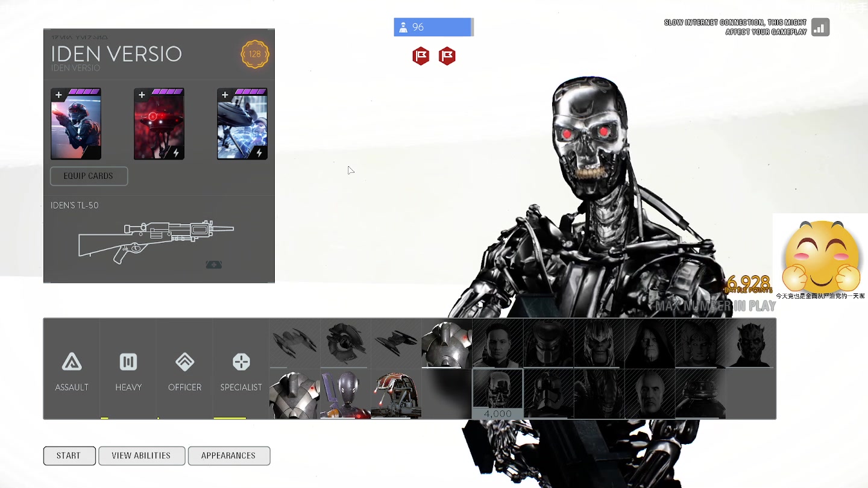868x488 pixels.
Task: Choose the commando droid with purple sword
Action: (345, 394)
